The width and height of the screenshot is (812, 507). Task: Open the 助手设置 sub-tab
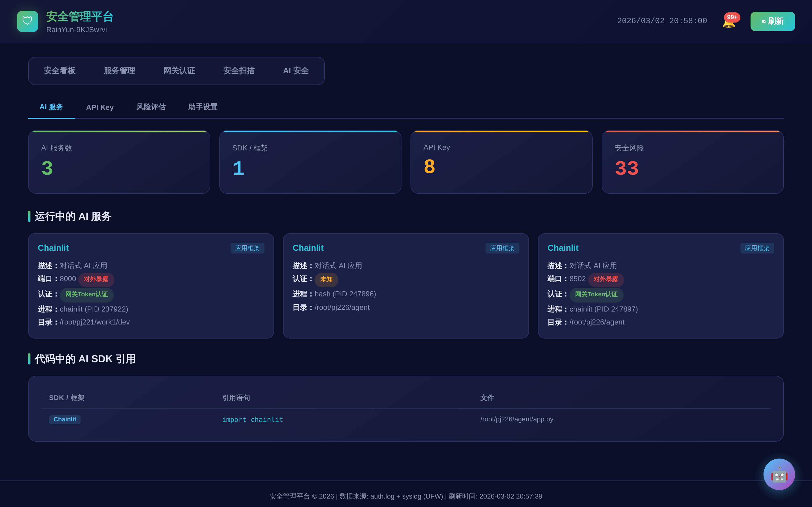[203, 107]
